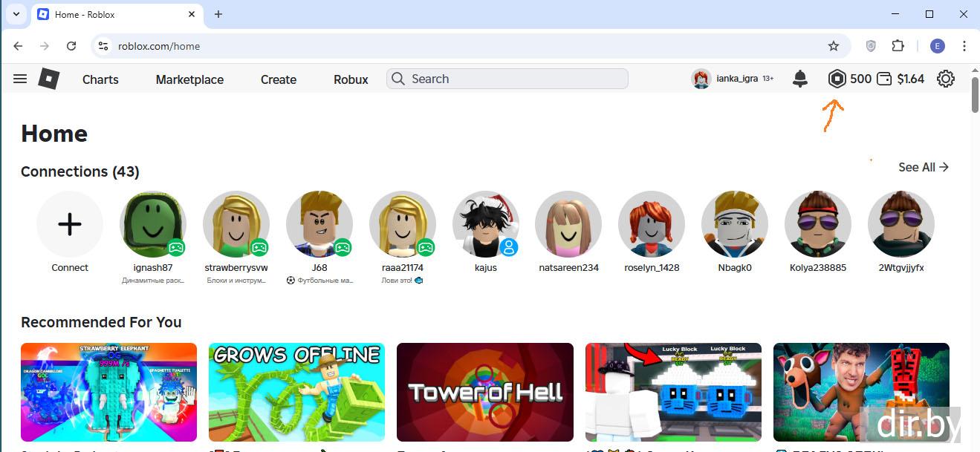This screenshot has width=980, height=452.
Task: Open the deer and man game thumbnail
Action: pyautogui.click(x=861, y=392)
